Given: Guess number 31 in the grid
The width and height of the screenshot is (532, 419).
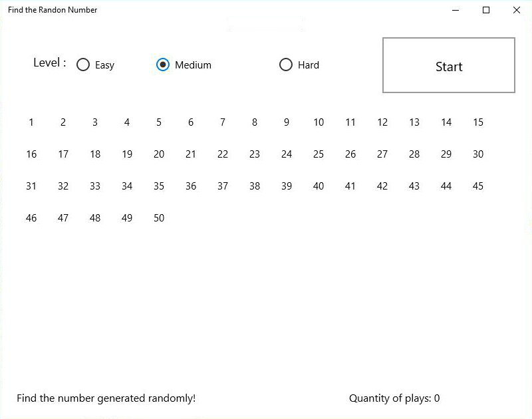Looking at the screenshot, I should point(31,186).
